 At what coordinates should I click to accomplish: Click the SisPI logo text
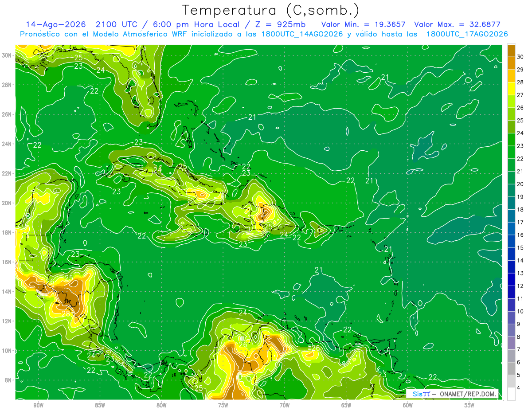(421, 394)
